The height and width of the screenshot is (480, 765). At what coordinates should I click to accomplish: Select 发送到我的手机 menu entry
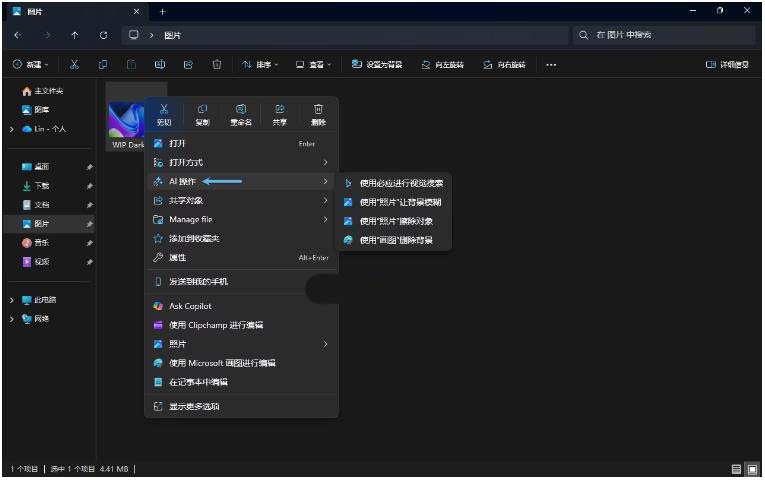(242, 281)
